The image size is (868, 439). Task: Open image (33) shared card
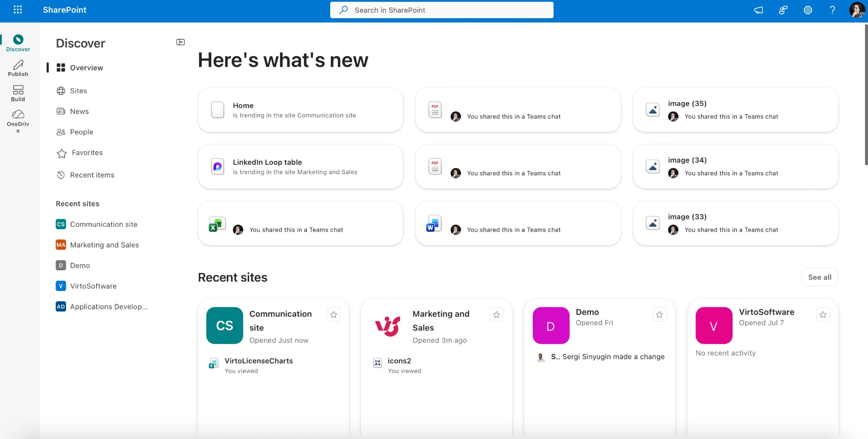pyautogui.click(x=735, y=223)
